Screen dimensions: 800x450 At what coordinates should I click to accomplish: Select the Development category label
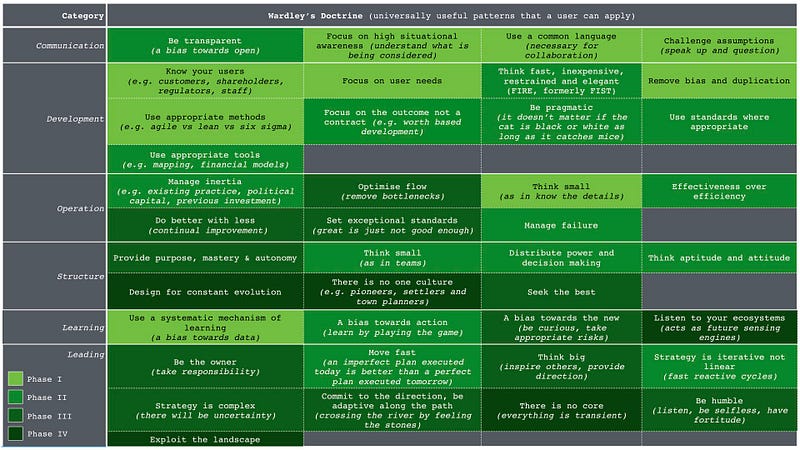coord(75,119)
